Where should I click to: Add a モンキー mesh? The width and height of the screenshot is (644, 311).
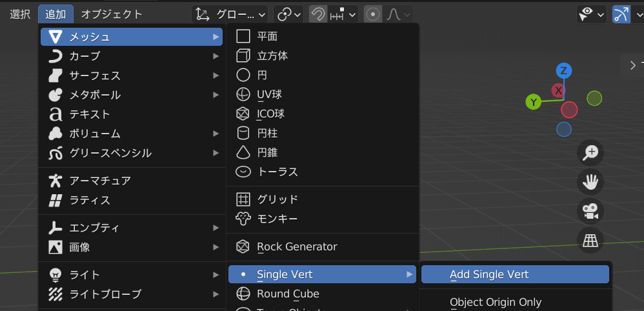point(323,219)
